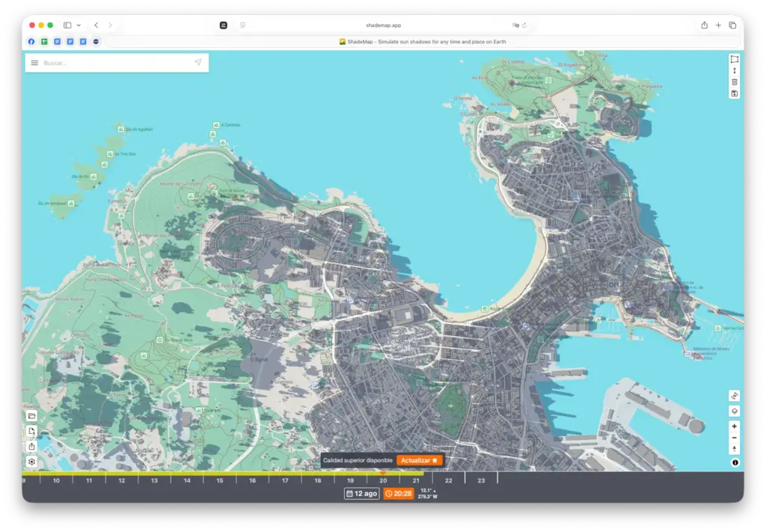Open the dark round pinned tab icon
This screenshot has height=532, width=766.
(96, 41)
